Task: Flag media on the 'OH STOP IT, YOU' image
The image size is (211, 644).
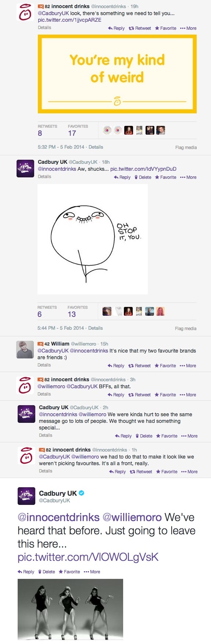Action: pos(186,329)
